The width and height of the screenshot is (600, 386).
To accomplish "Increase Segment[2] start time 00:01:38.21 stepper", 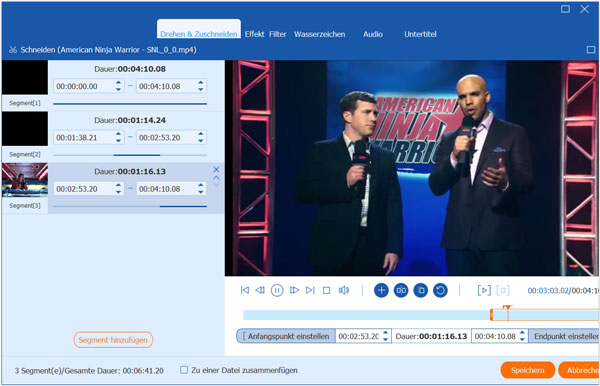I will (118, 134).
